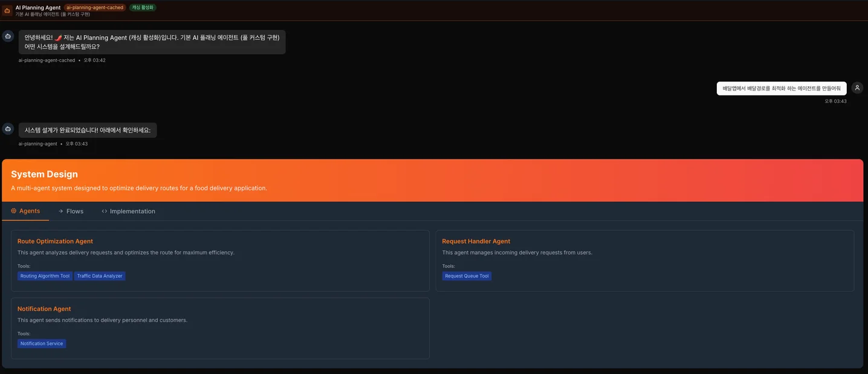Switch to the Flows tab
The height and width of the screenshot is (374, 868).
(x=74, y=211)
